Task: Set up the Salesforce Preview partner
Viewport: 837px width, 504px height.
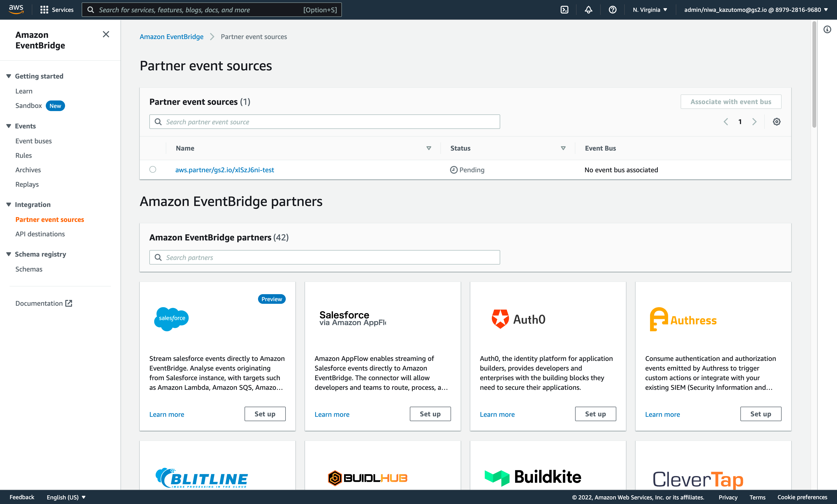Action: [265, 414]
